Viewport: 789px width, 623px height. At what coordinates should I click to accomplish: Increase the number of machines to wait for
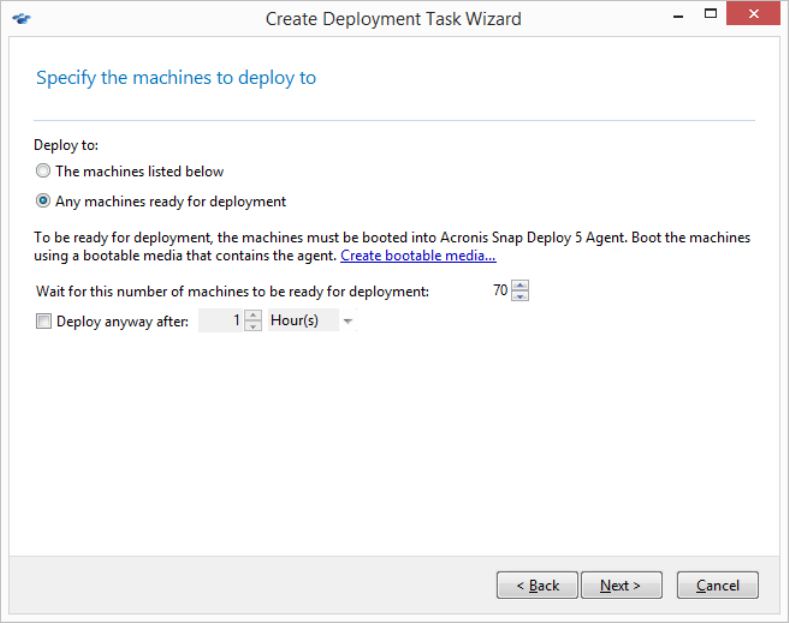click(x=519, y=286)
